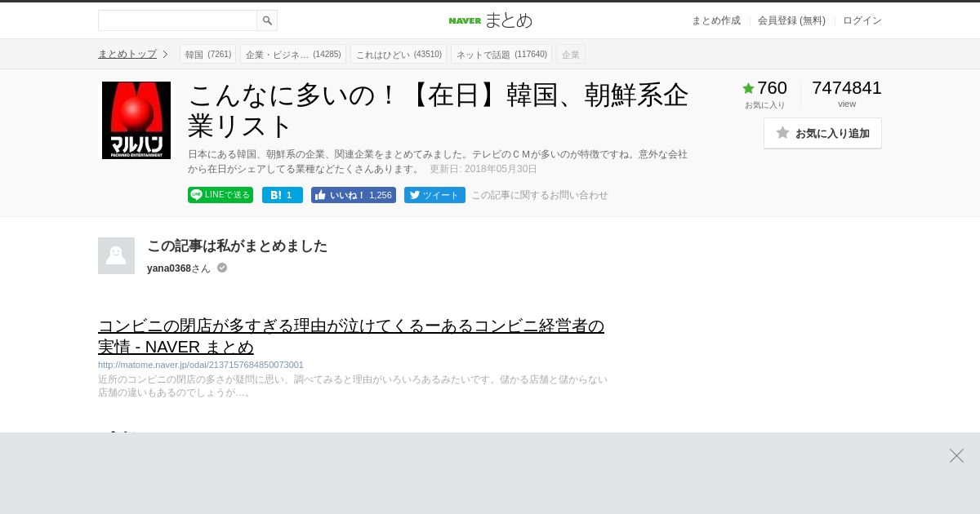Viewport: 980px width, 514px height.
Task: Click the verified badge beside yana0368
Action: (222, 268)
